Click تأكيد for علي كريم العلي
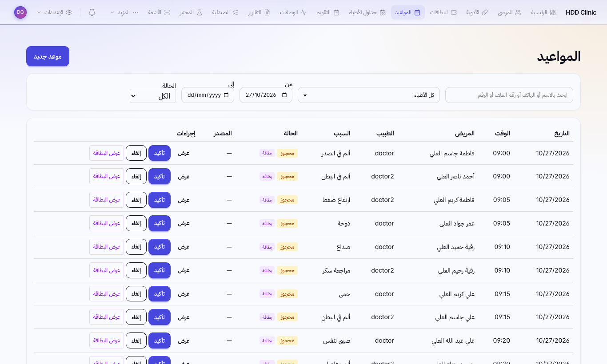607x364 pixels. click(160, 294)
